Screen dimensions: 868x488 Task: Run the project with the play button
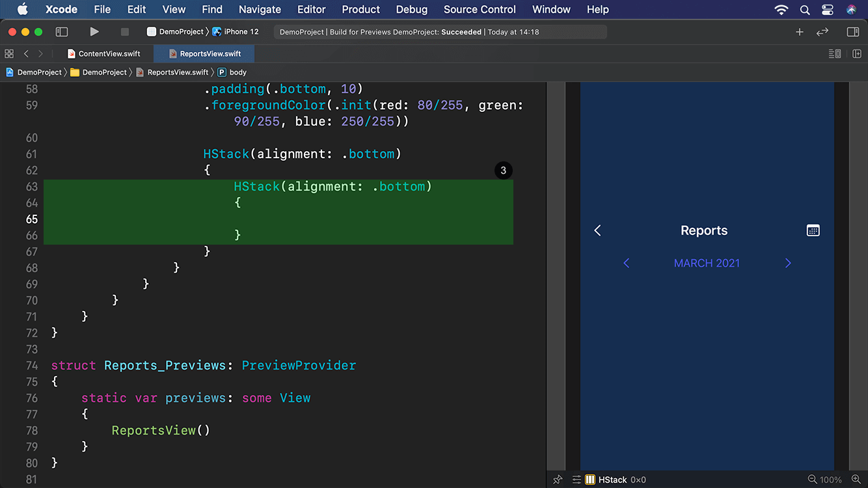[94, 32]
